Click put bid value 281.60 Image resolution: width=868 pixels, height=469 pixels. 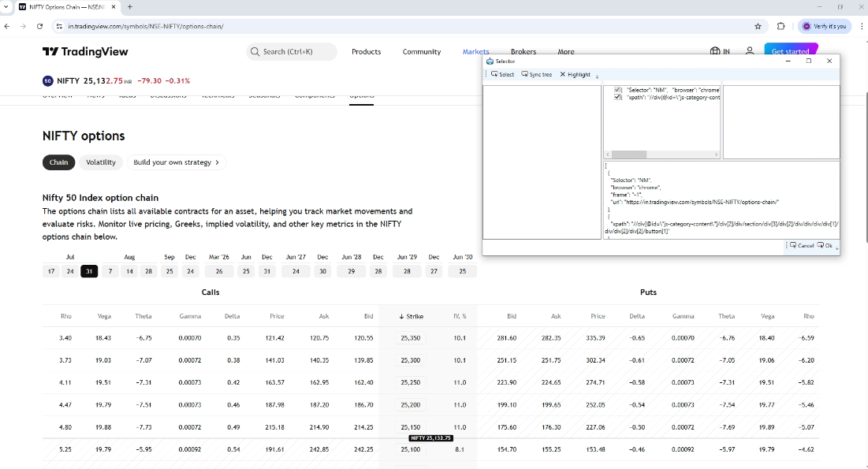[x=506, y=338]
